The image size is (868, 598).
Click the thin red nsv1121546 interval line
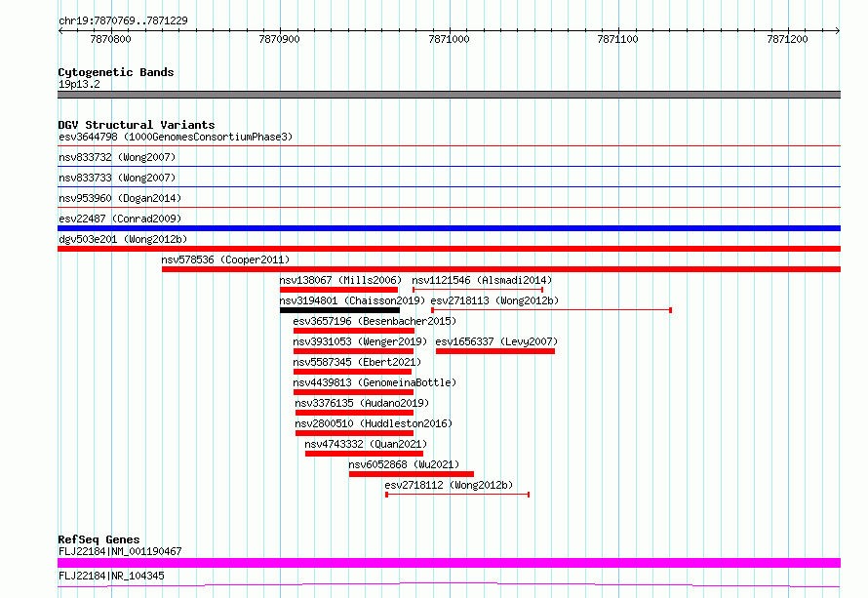pos(478,290)
